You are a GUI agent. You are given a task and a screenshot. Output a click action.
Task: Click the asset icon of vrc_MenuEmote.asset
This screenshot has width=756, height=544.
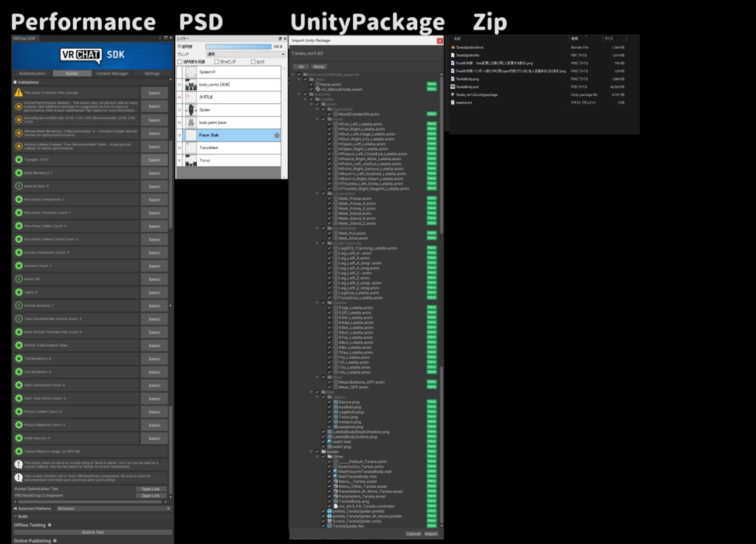(x=317, y=89)
